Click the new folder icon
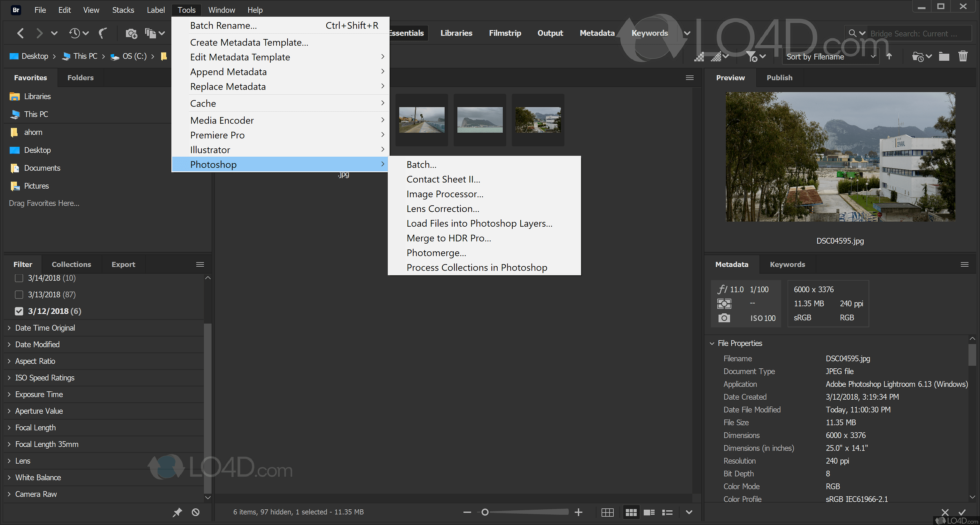Viewport: 980px width, 525px height. 944,56
